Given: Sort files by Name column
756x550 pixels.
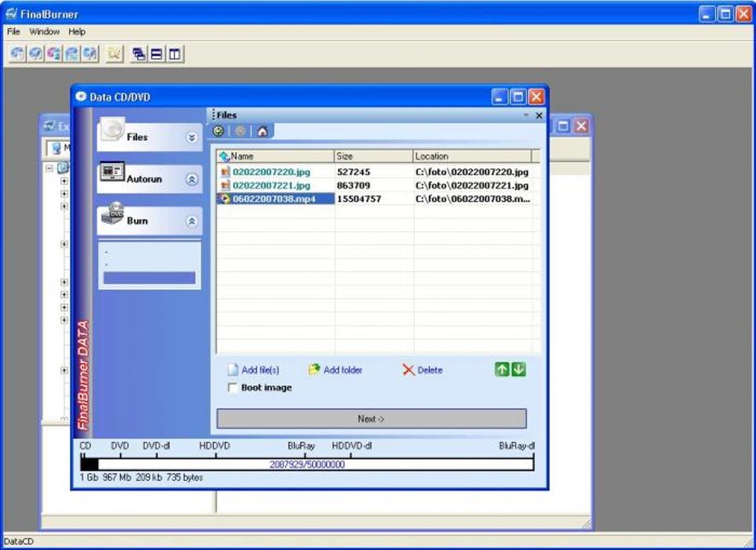Looking at the screenshot, I should 275,156.
